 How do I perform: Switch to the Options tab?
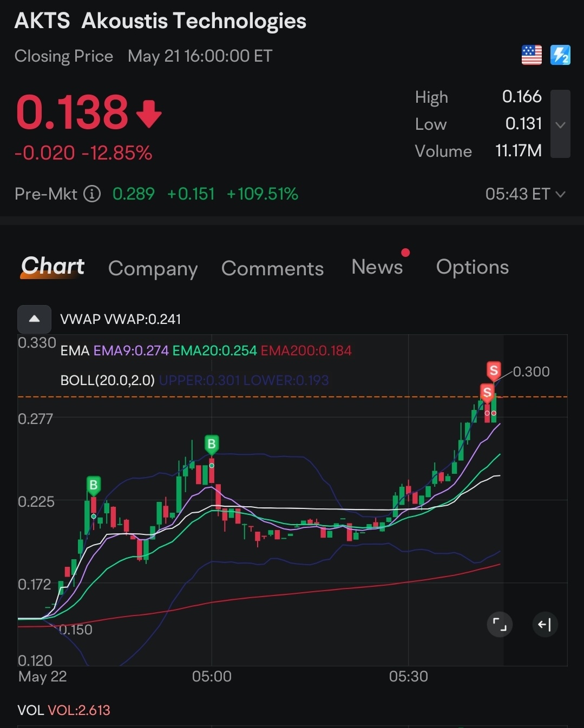tap(473, 267)
